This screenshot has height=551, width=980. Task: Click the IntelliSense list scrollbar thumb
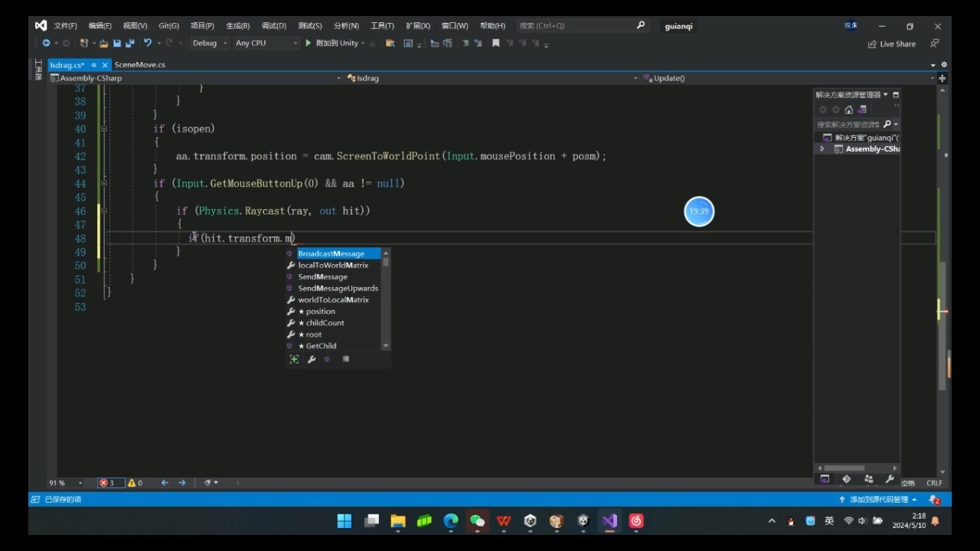[x=386, y=262]
